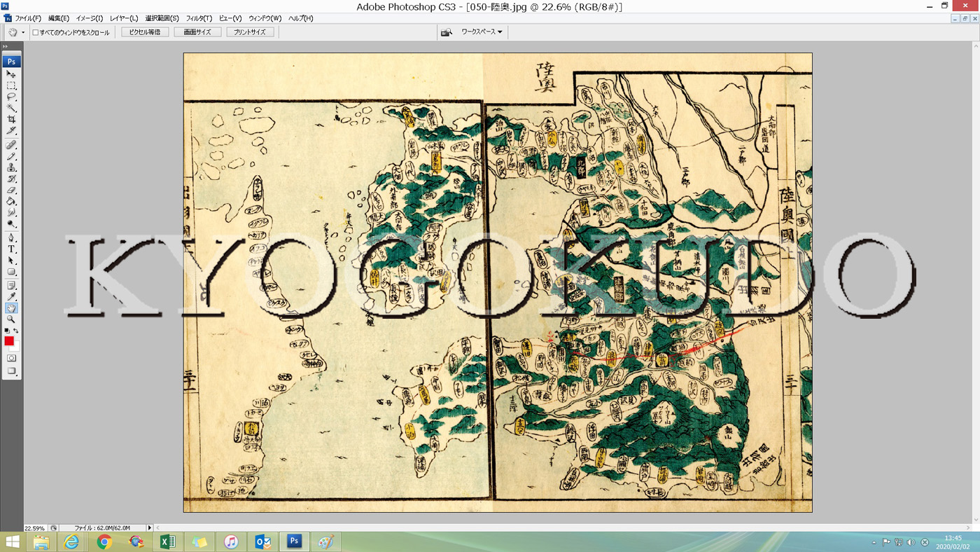Click the volume icon in system tray

click(x=911, y=542)
